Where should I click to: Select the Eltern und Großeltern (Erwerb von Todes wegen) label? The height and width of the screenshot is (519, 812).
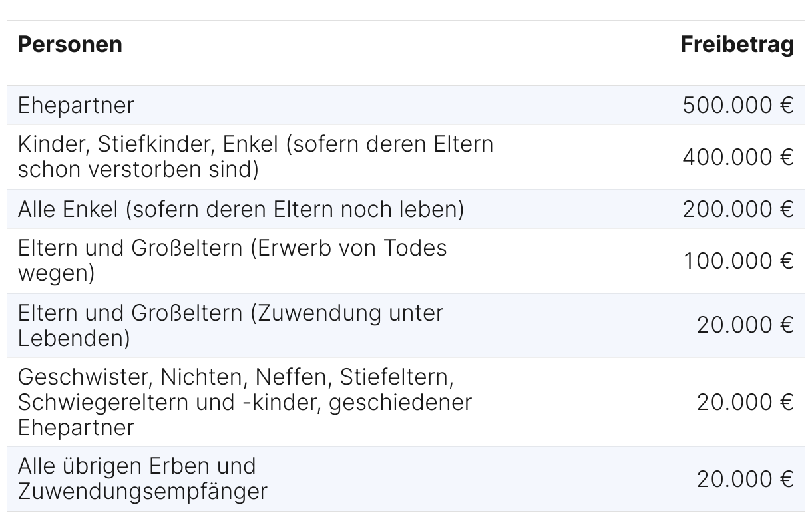[232, 261]
